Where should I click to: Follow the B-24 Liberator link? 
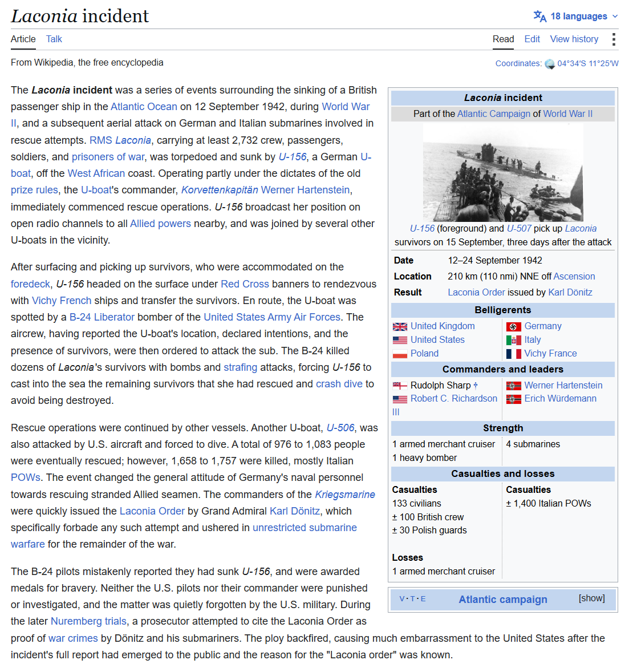point(102,317)
